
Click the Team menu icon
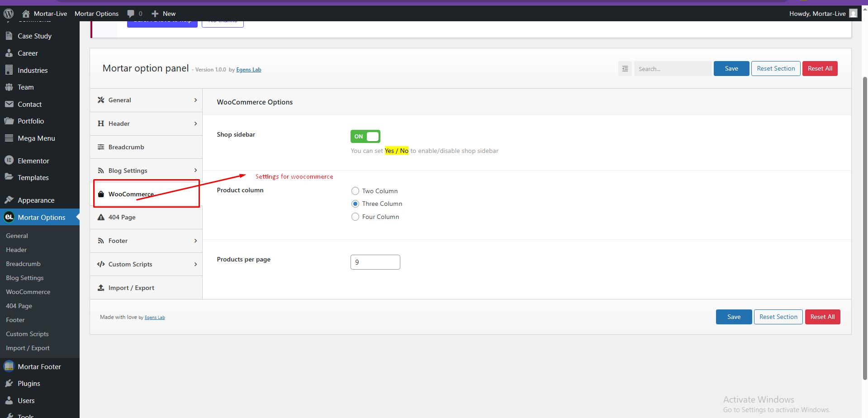(x=9, y=87)
